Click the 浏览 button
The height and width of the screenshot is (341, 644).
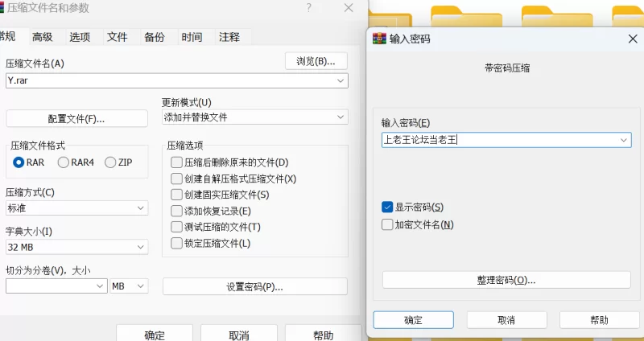[x=316, y=61]
